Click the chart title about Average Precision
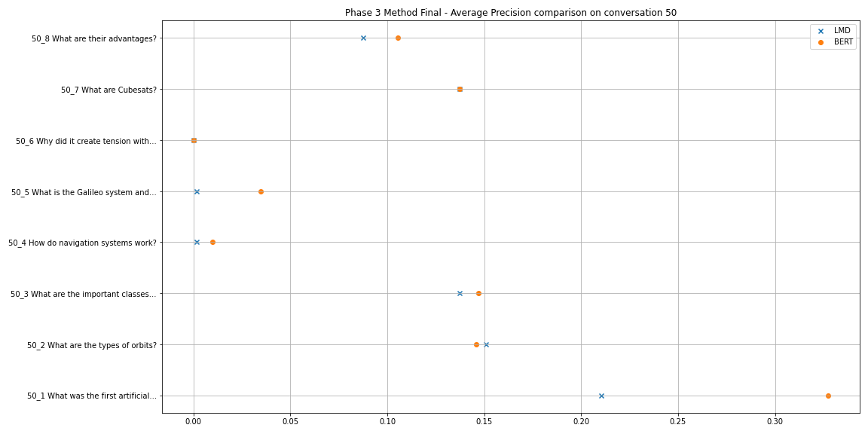Viewport: 868px width, 434px height. click(511, 13)
